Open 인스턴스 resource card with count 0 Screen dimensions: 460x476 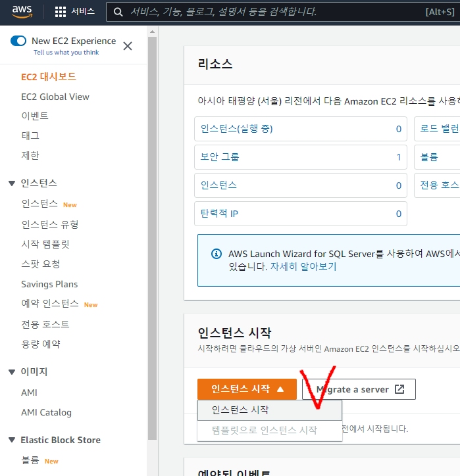301,185
